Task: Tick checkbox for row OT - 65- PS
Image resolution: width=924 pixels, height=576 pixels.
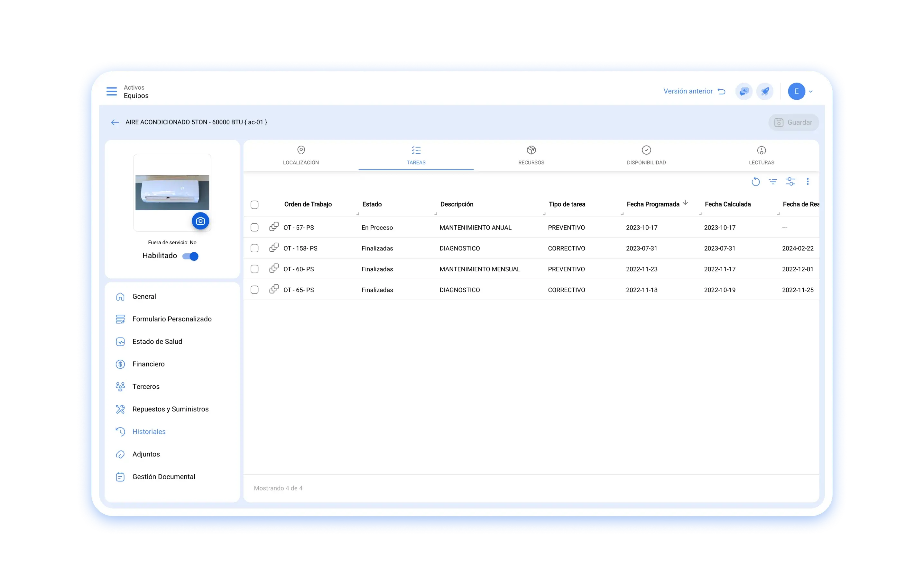Action: click(254, 290)
